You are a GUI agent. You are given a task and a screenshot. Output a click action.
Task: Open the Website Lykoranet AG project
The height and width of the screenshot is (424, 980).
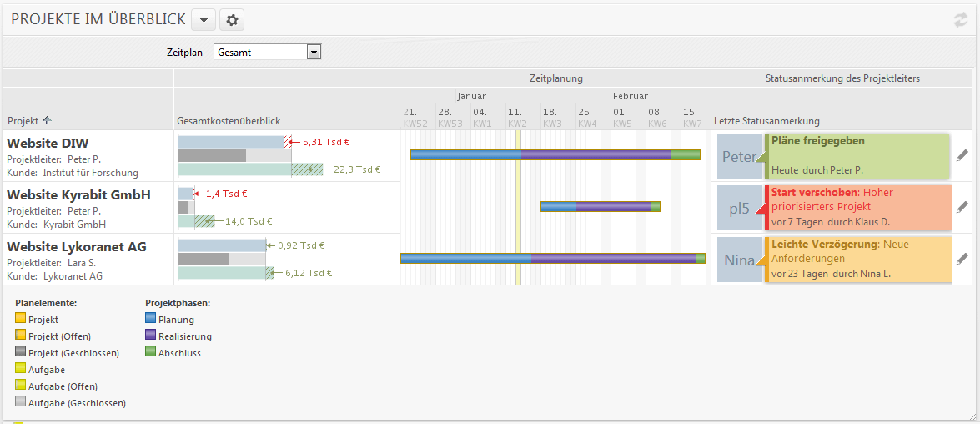pos(77,246)
